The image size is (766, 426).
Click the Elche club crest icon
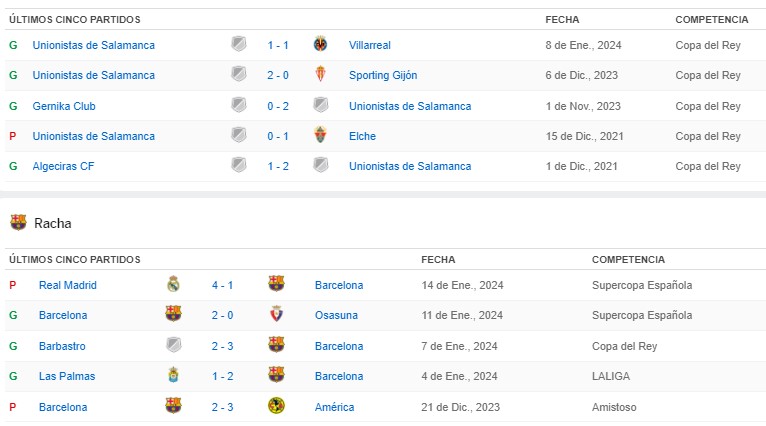[x=320, y=136]
